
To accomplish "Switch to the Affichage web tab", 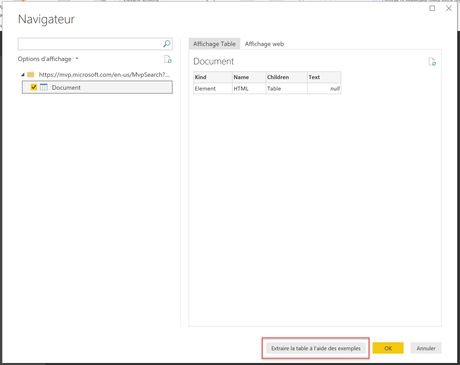I will click(264, 44).
